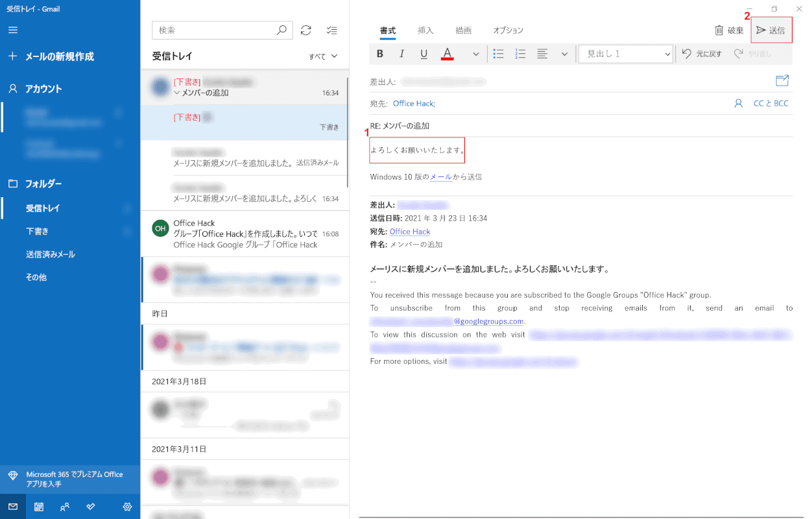The image size is (812, 519).
Task: Switch to Mail app icon at bottom
Action: point(13,507)
